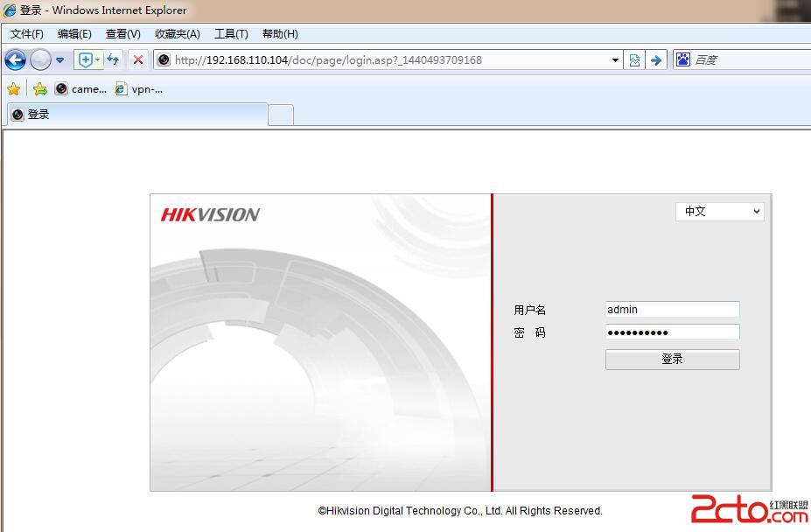Screen dimensions: 811x532
Task: Click the Baidu paw search provider icon
Action: [682, 59]
